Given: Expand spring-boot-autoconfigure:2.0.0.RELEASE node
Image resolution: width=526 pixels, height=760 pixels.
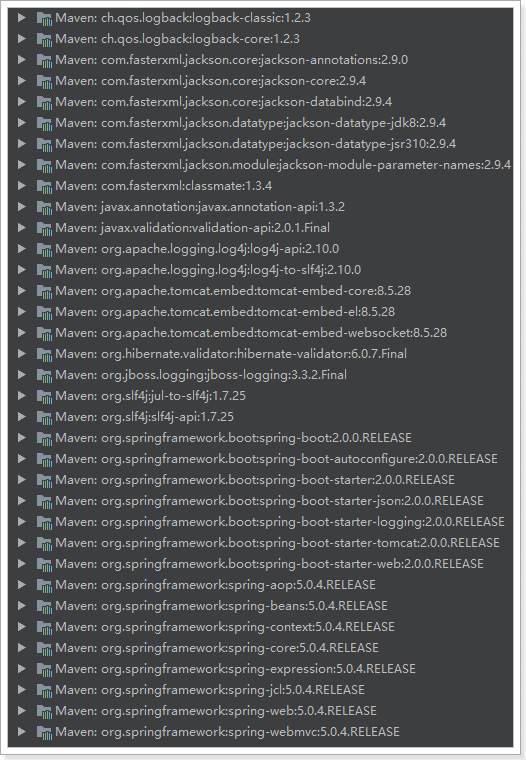Looking at the screenshot, I should tap(21, 459).
